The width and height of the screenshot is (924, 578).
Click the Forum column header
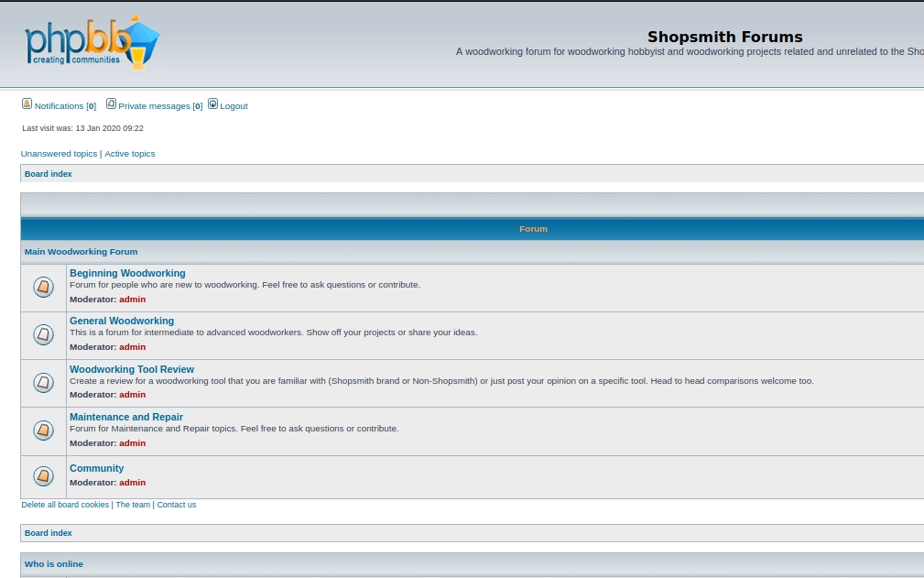point(533,229)
